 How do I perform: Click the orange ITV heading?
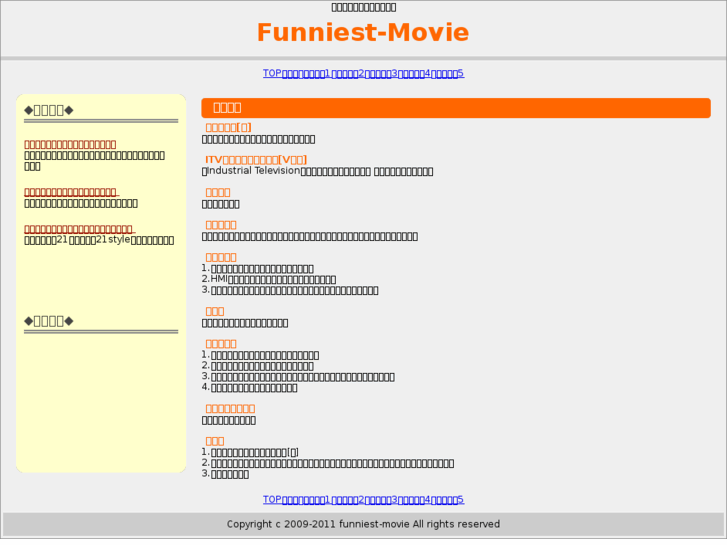[256, 160]
